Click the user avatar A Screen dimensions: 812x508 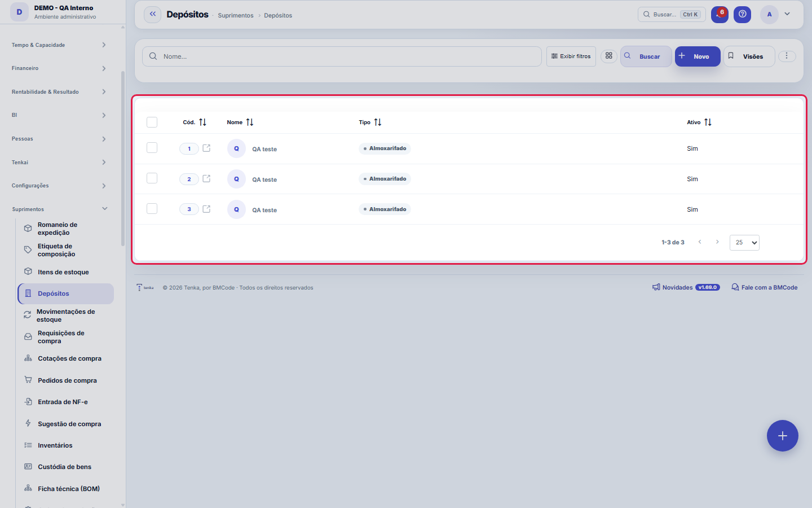769,15
